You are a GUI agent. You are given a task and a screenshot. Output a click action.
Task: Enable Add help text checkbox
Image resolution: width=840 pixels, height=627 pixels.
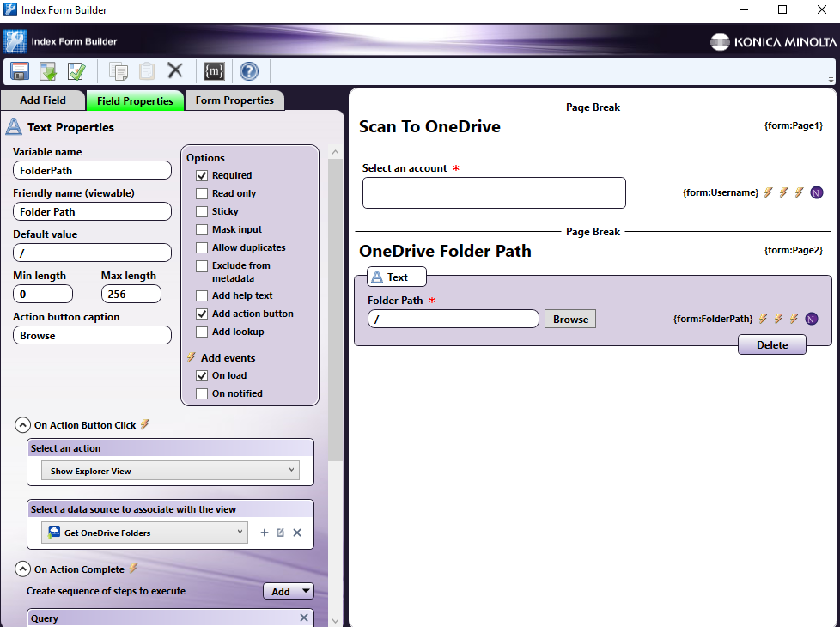202,295
